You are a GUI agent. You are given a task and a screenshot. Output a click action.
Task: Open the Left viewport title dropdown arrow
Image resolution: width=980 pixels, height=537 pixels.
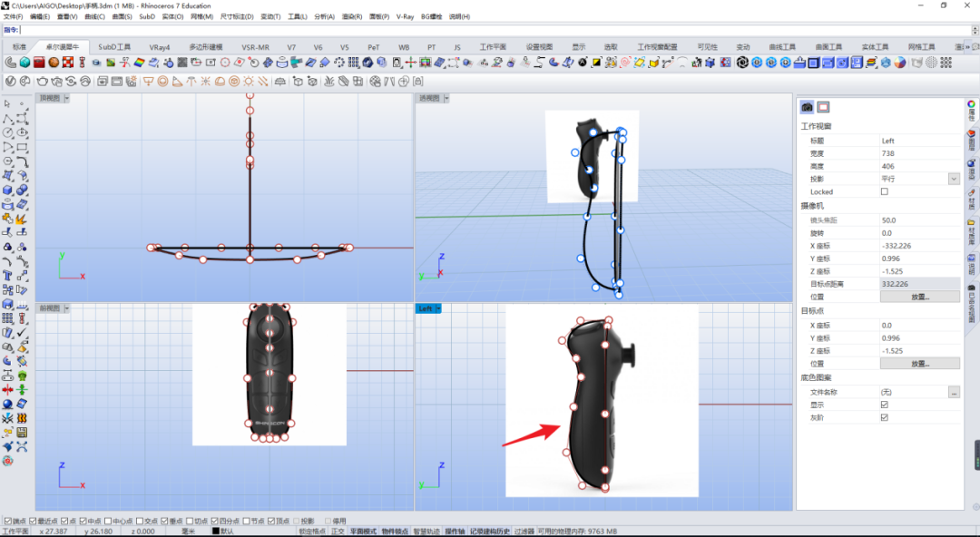pyautogui.click(x=438, y=308)
